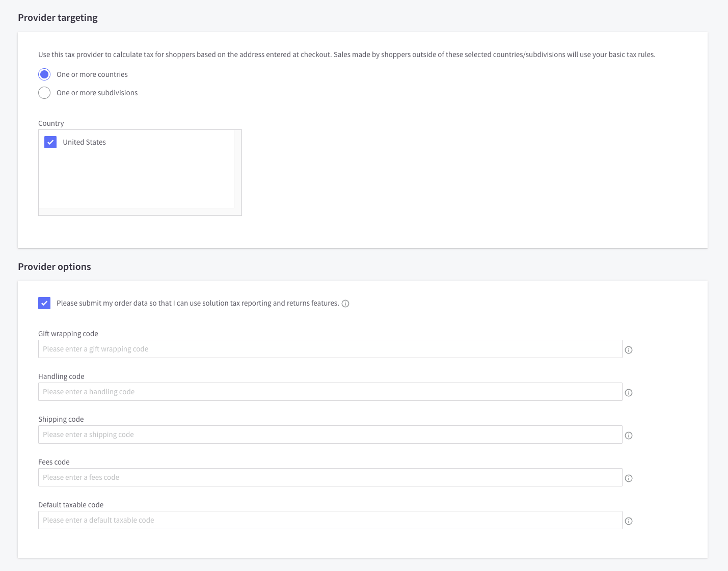Select One or more subdivisions radio button

click(x=44, y=93)
